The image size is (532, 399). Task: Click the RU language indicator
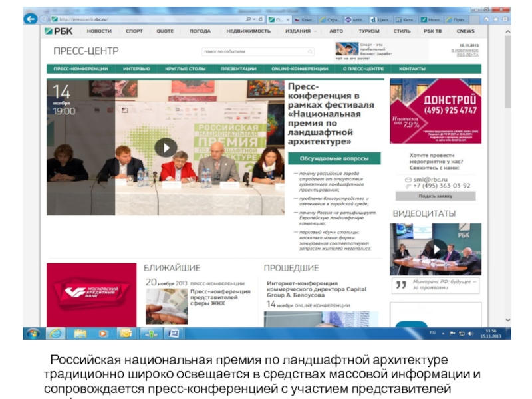(433, 333)
